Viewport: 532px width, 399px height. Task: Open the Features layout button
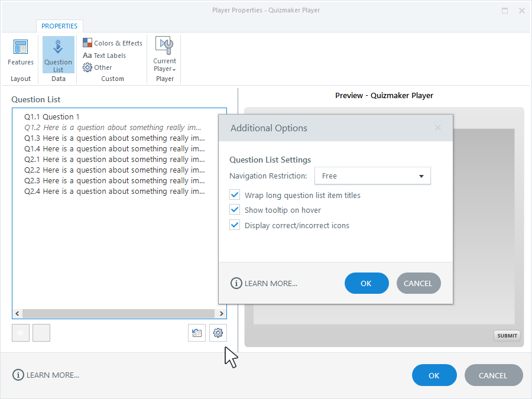pos(21,53)
